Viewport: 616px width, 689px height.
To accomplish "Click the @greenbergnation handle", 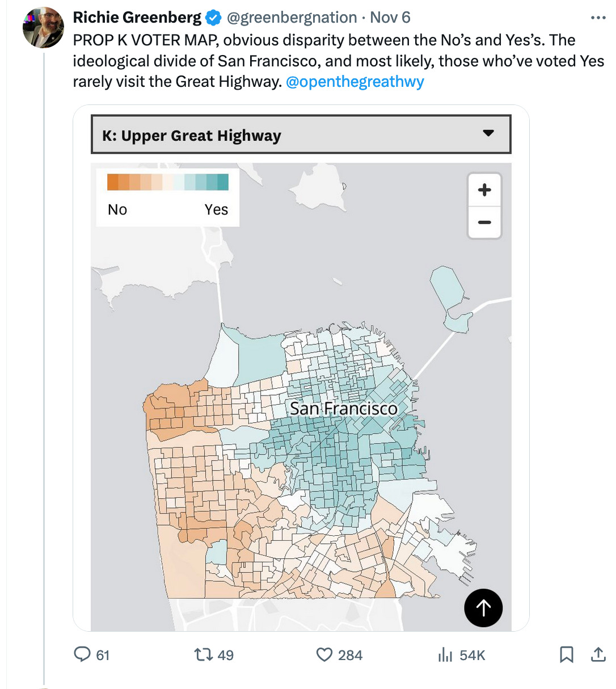I will [292, 18].
